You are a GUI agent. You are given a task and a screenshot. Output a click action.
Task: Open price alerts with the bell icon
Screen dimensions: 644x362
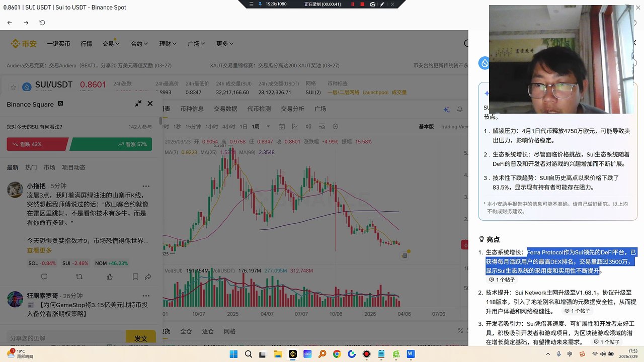(459, 109)
